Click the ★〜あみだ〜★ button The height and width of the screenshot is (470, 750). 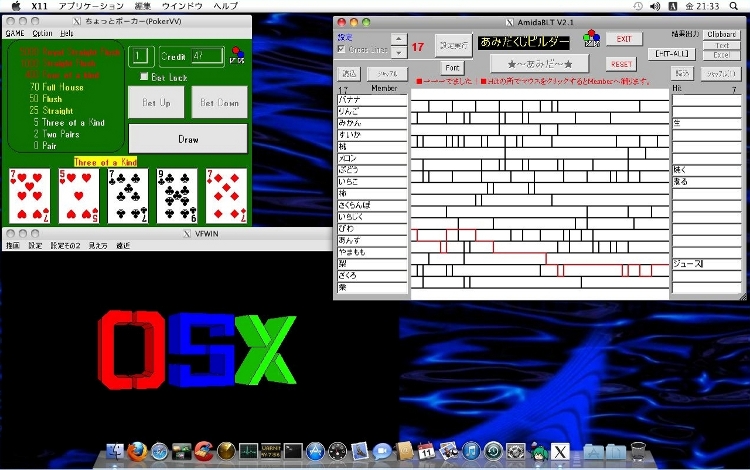[540, 64]
